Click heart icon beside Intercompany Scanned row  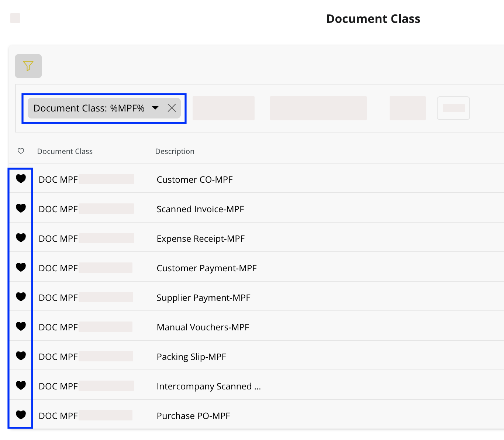[21, 386]
